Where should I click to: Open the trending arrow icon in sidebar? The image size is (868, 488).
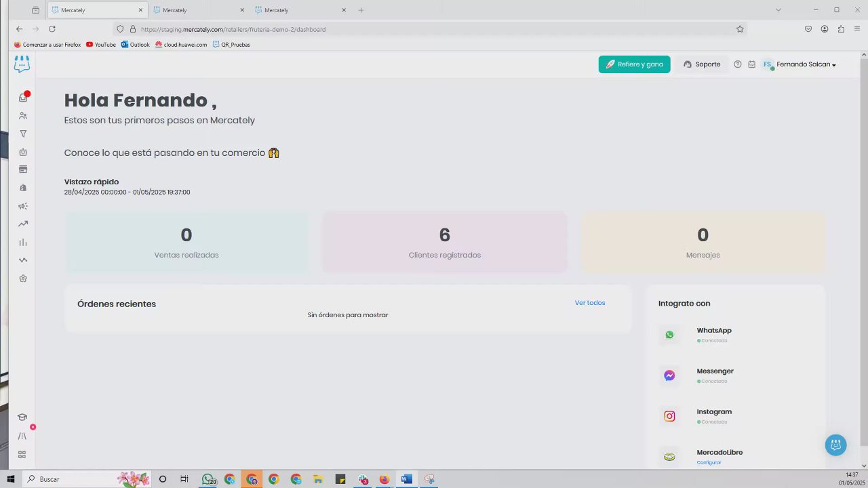pos(23,224)
